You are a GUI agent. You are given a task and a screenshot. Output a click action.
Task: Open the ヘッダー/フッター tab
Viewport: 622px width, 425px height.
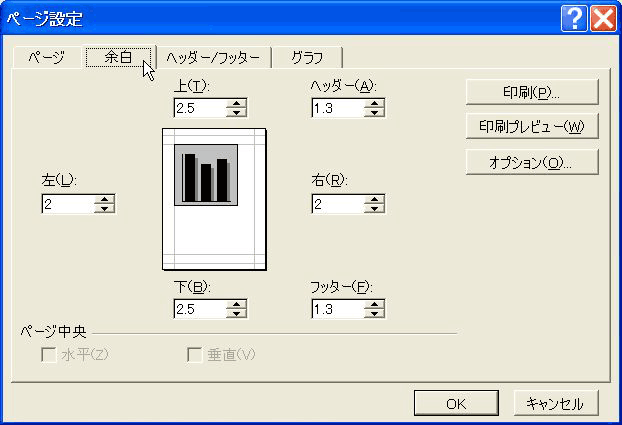(x=213, y=58)
